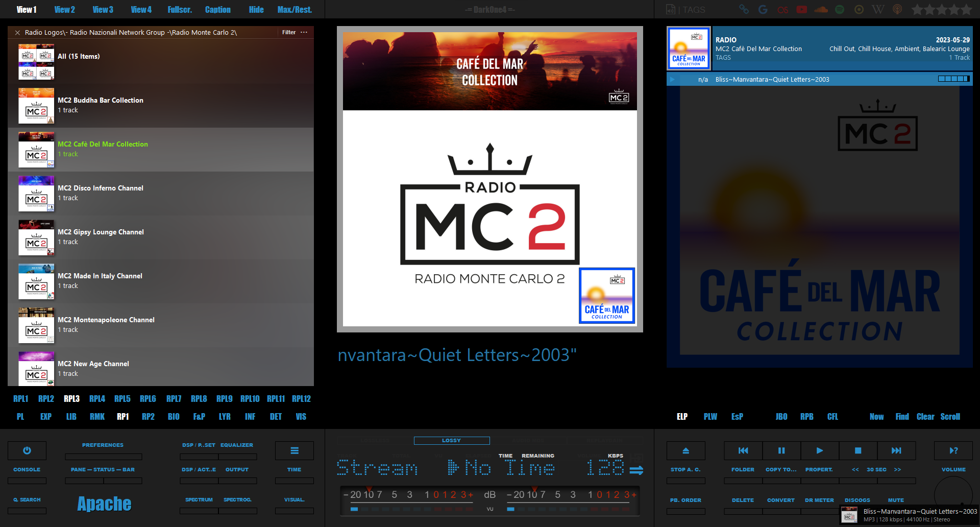Screen dimensions: 980x527
Task: Click the progress bar in playlist row
Action: [x=953, y=79]
